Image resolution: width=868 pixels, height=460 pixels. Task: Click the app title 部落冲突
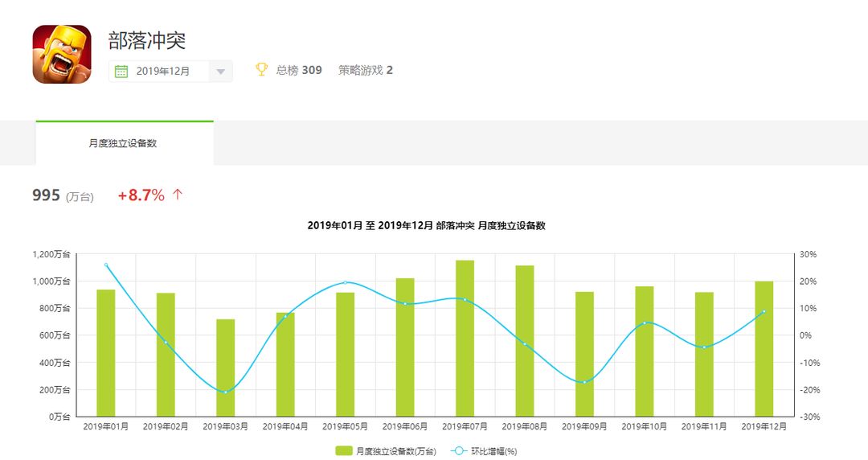coord(147,40)
